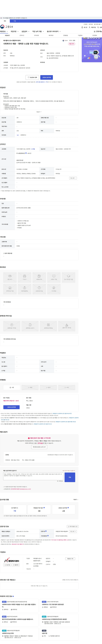
Task: Click the 자녀 학자금 지원 benefit icon
Action: [x=69, y=278]
